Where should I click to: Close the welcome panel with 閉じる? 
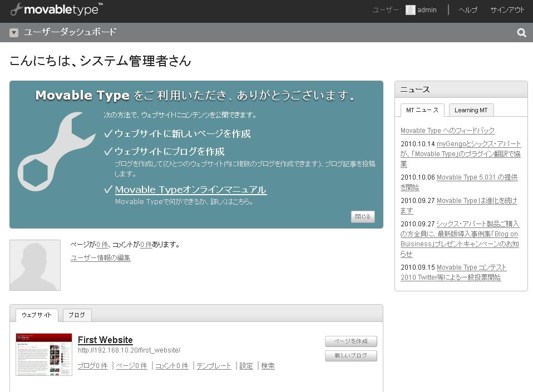click(x=363, y=217)
